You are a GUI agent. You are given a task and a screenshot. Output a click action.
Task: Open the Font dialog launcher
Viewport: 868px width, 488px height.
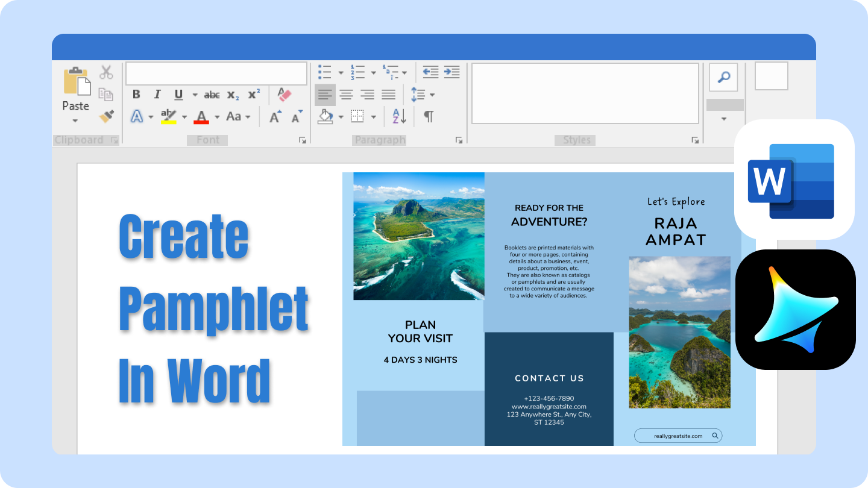302,139
